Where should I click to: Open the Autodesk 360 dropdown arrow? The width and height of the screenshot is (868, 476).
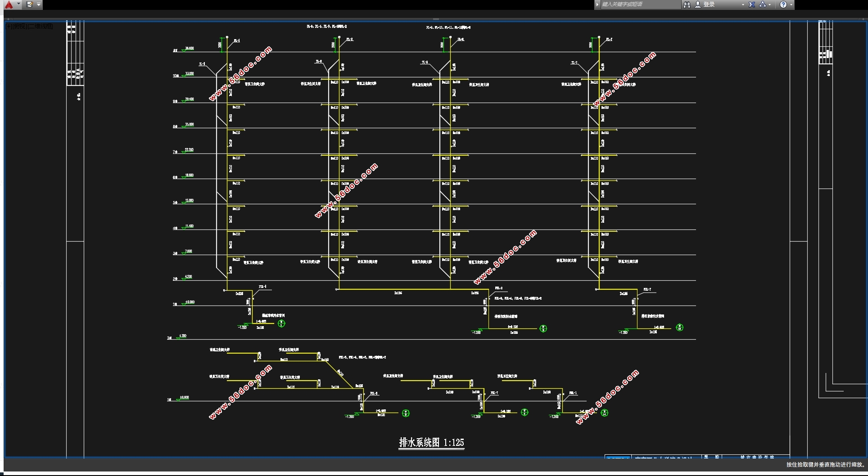pyautogui.click(x=770, y=5)
